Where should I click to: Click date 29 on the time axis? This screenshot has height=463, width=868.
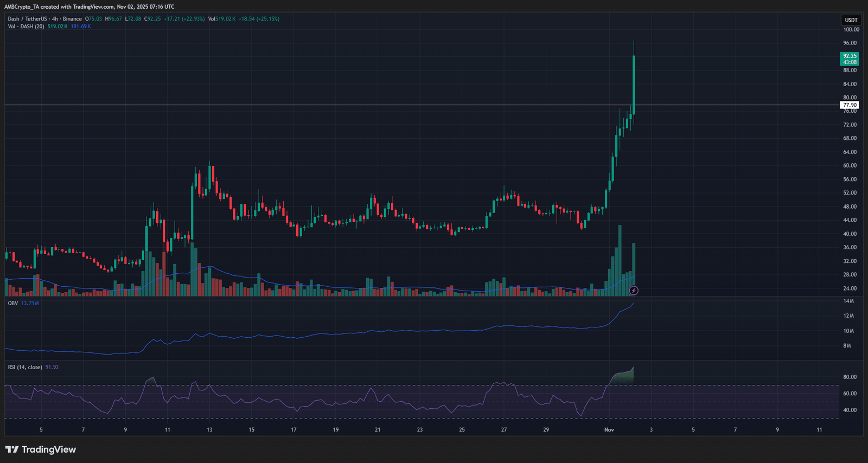546,430
